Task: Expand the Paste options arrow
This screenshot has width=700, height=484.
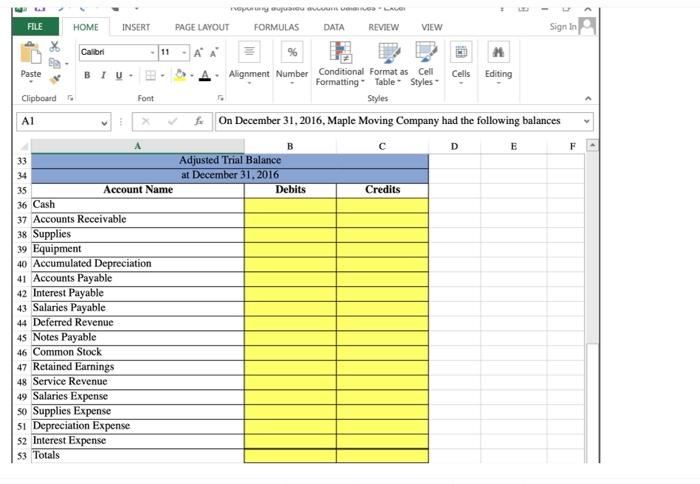Action: point(30,82)
